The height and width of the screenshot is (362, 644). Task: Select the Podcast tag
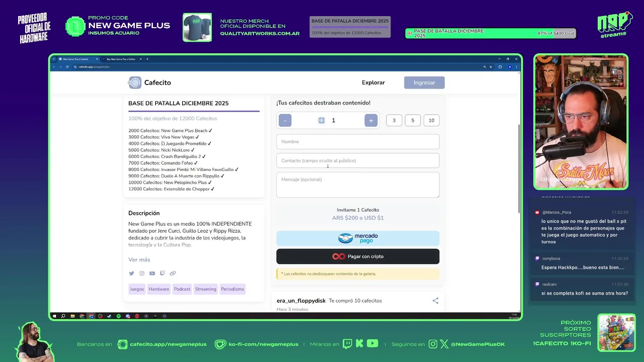pyautogui.click(x=182, y=289)
